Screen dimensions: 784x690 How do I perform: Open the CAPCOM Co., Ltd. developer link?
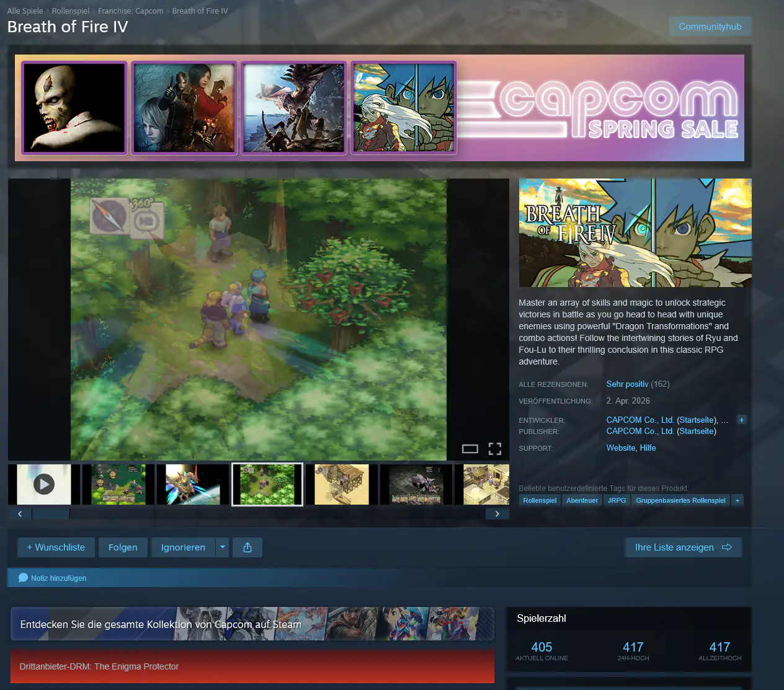click(x=640, y=420)
